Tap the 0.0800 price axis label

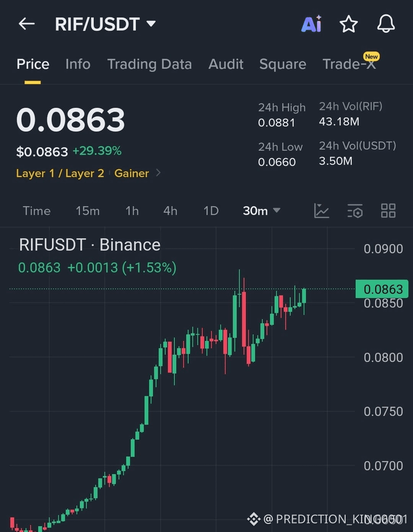pyautogui.click(x=383, y=357)
